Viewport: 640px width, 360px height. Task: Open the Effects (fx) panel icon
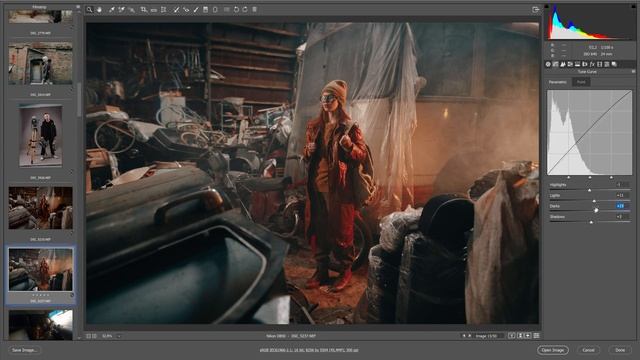(x=592, y=64)
